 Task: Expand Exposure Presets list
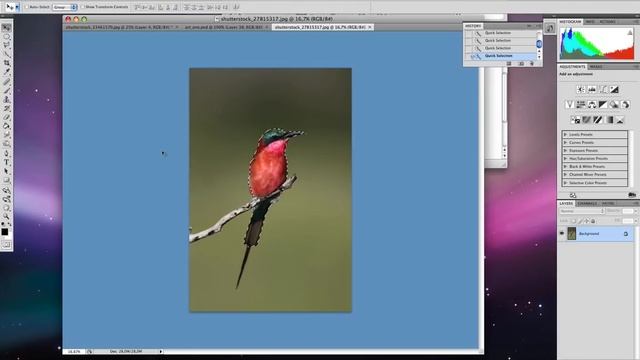(565, 150)
